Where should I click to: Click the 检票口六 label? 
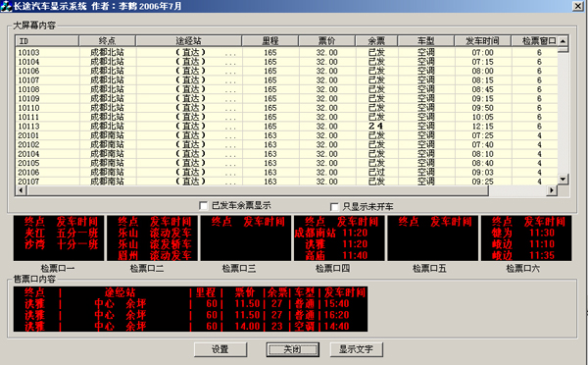tap(522, 269)
